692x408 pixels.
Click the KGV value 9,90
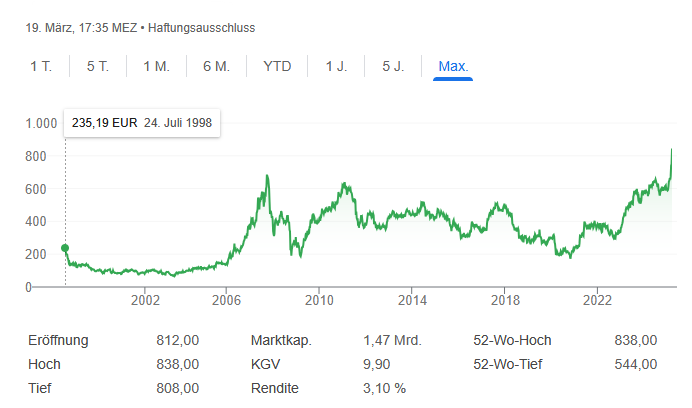[380, 364]
